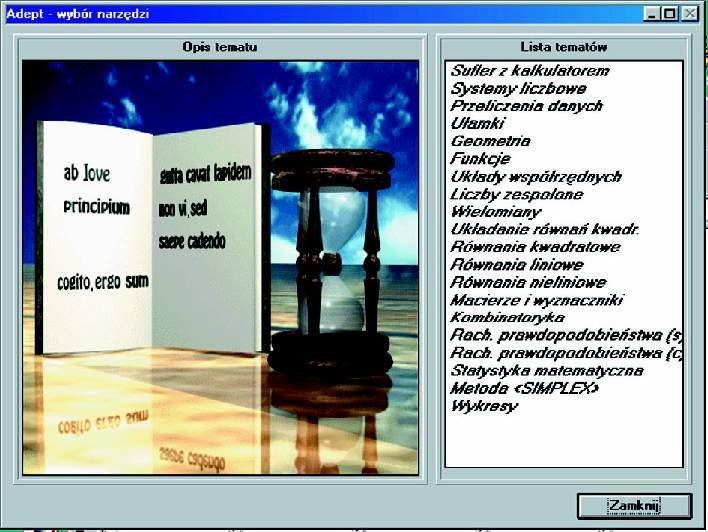Screen dimensions: 708x532
Task: Select 'Funkcje' list item
Action: (x=480, y=158)
